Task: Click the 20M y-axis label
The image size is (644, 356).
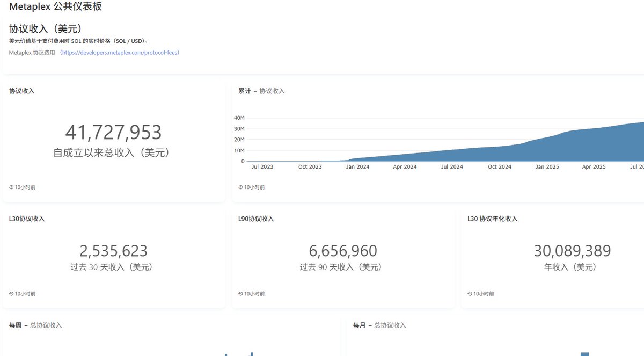Action: (x=239, y=140)
